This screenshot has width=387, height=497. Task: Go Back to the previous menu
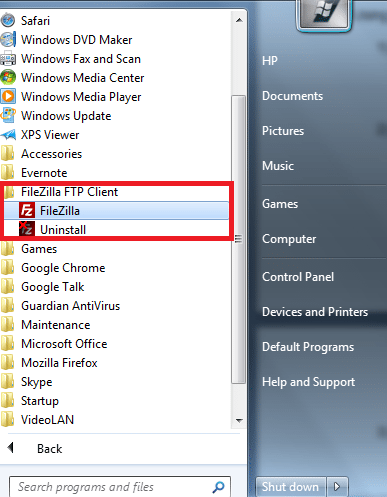pos(49,449)
